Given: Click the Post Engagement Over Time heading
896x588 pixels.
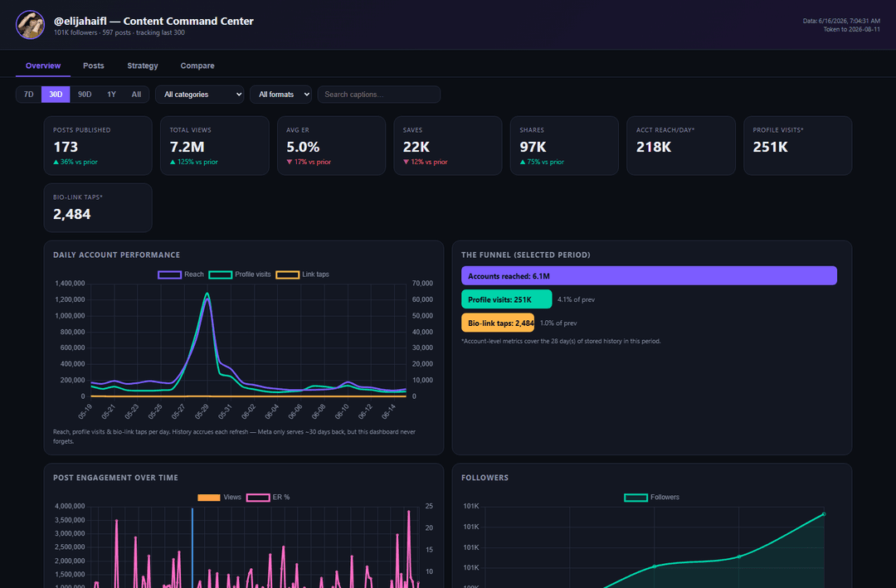Looking at the screenshot, I should pos(115,478).
